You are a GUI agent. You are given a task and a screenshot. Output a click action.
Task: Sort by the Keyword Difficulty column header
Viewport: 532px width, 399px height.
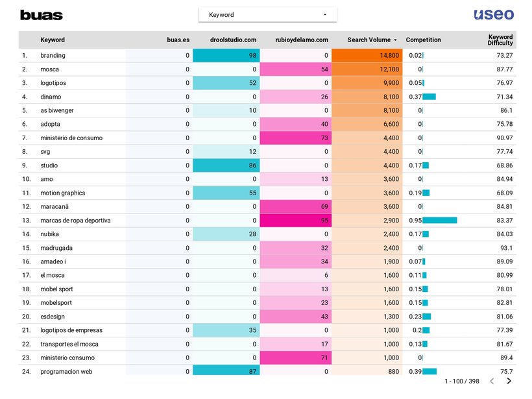[x=500, y=40]
